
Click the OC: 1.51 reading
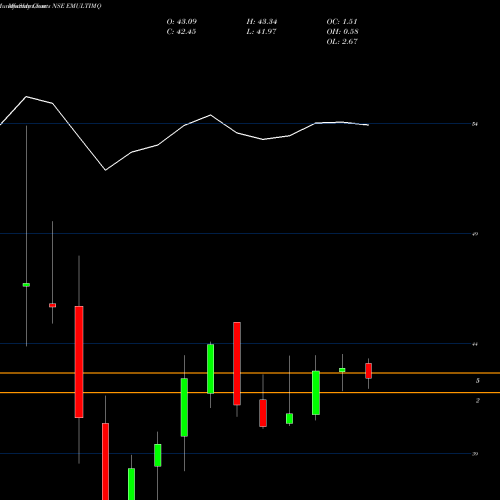click(342, 22)
